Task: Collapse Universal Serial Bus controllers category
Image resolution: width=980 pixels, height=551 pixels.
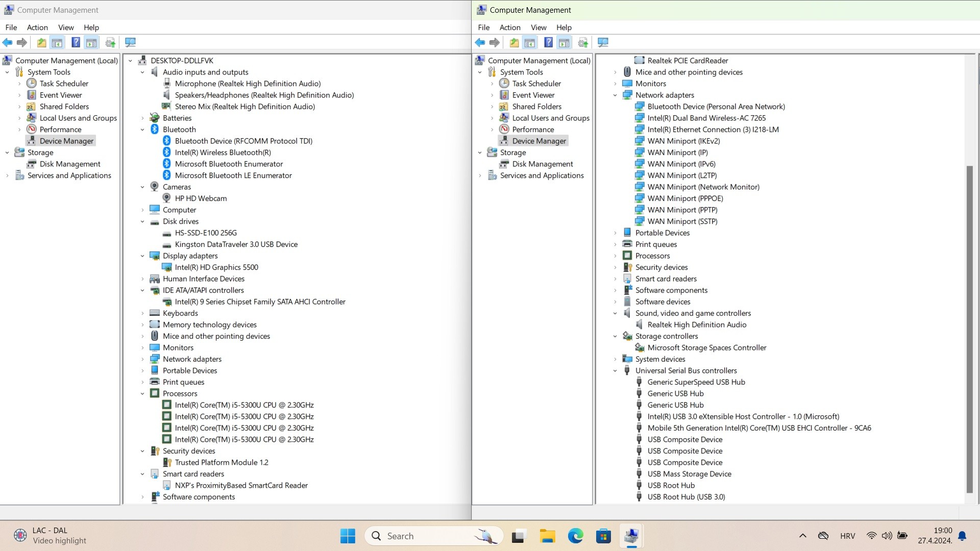Action: tap(615, 371)
